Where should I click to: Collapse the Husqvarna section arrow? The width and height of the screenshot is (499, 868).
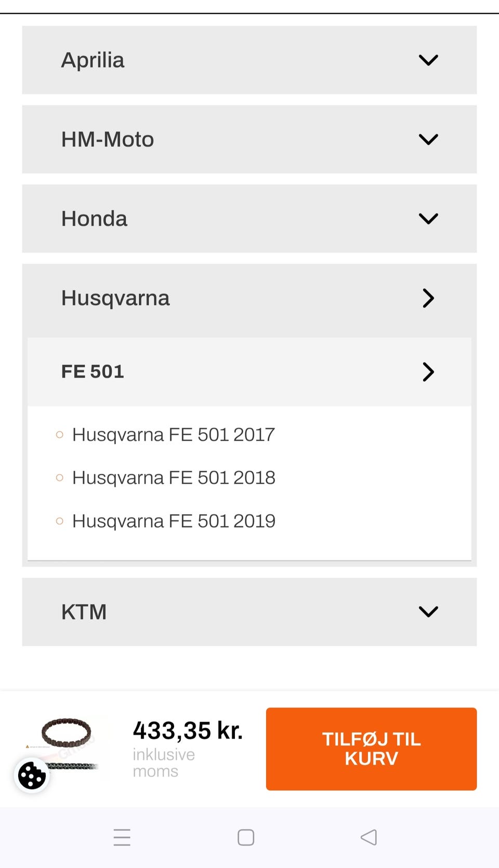[x=428, y=298]
